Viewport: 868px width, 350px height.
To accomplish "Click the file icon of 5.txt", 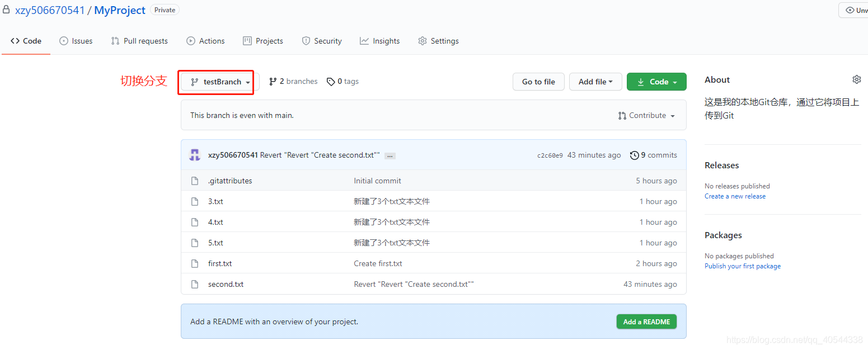I will click(x=195, y=243).
